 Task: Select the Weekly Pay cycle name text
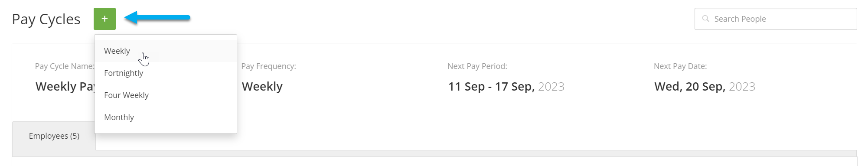(x=65, y=86)
